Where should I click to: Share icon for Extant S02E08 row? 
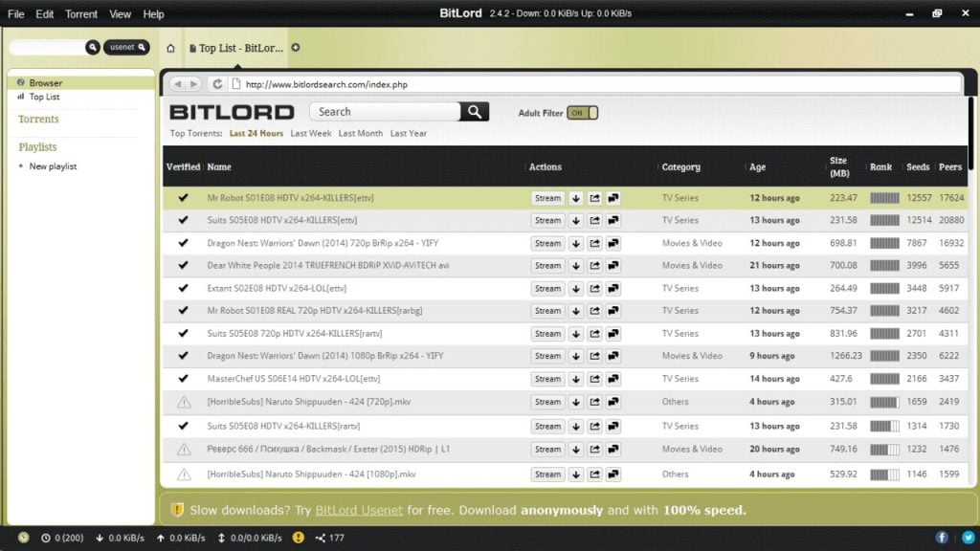[594, 289]
